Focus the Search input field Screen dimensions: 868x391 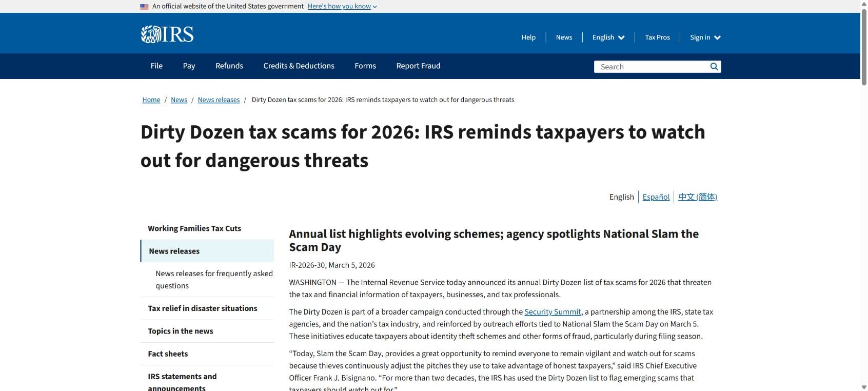coord(650,67)
